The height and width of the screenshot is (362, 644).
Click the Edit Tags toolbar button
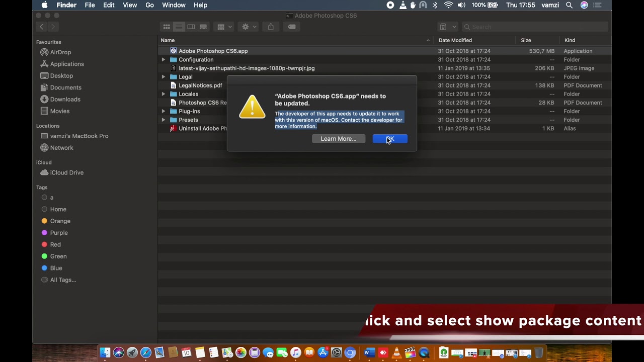point(292,27)
